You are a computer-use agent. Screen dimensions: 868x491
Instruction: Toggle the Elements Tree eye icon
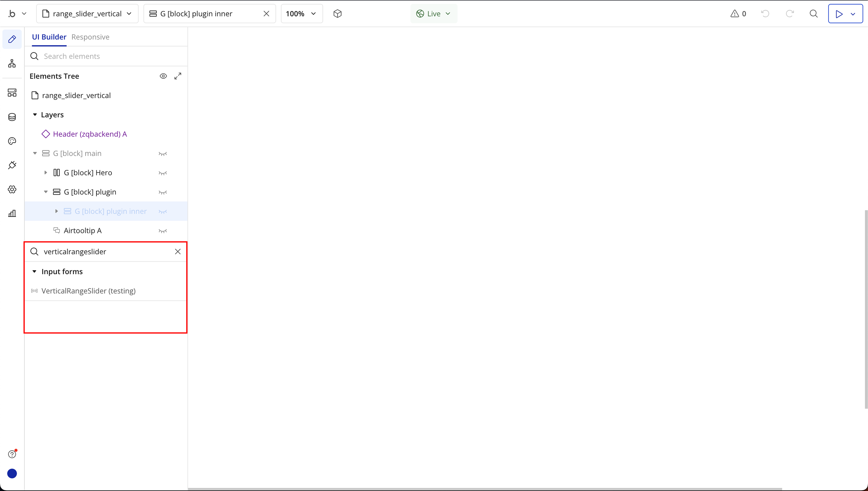click(163, 76)
